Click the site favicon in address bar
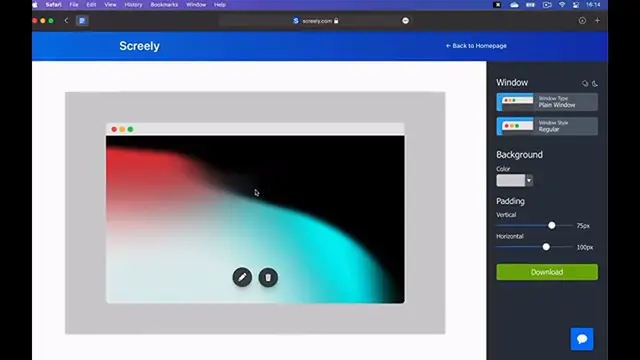 296,21
